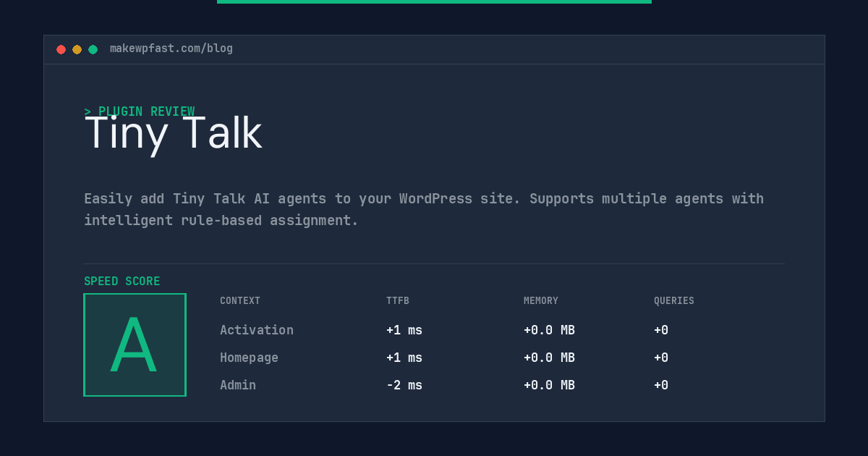Viewport: 868px width, 456px height.
Task: Select the Admin row label
Action: click(238, 385)
